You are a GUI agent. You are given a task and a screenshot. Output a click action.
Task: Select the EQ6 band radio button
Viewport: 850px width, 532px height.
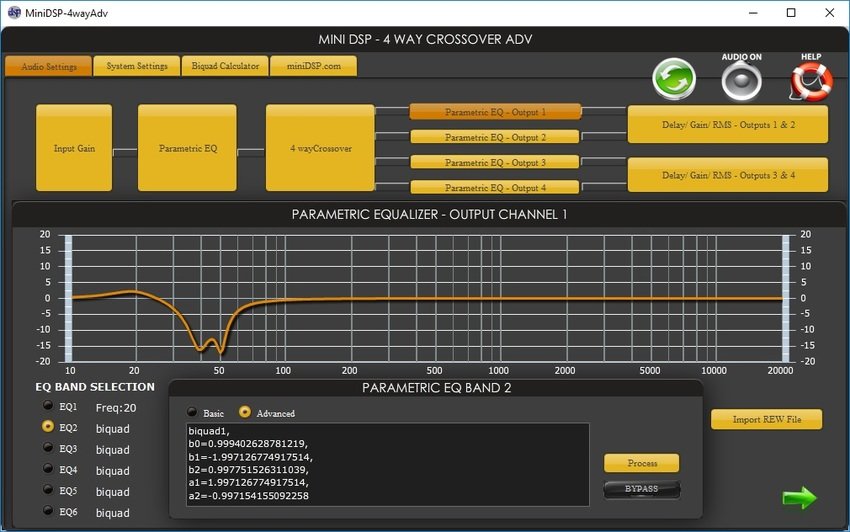coord(48,510)
